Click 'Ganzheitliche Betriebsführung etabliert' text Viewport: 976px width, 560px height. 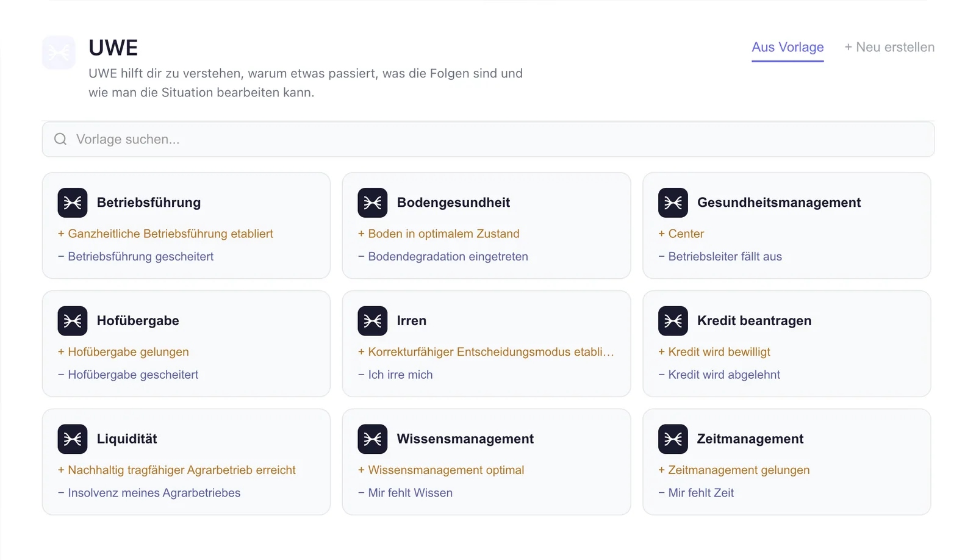[x=165, y=234]
